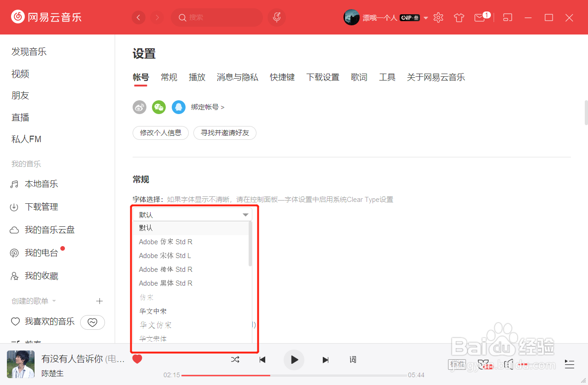Screen dimensions: 588x385
Task: Switch to 常规 settings tab
Action: click(x=169, y=77)
